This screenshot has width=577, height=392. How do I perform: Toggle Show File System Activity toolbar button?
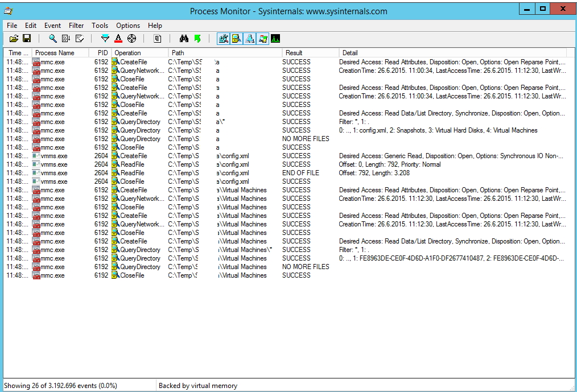click(x=237, y=39)
